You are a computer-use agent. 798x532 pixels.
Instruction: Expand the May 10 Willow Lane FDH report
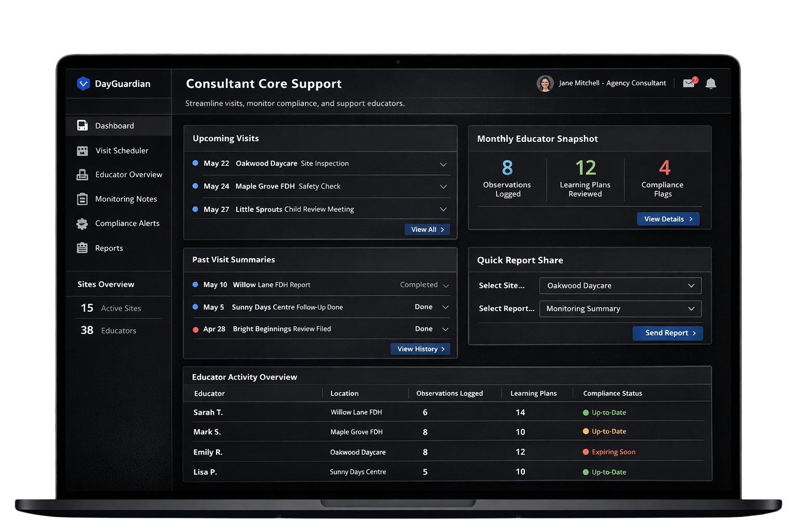[x=446, y=285]
